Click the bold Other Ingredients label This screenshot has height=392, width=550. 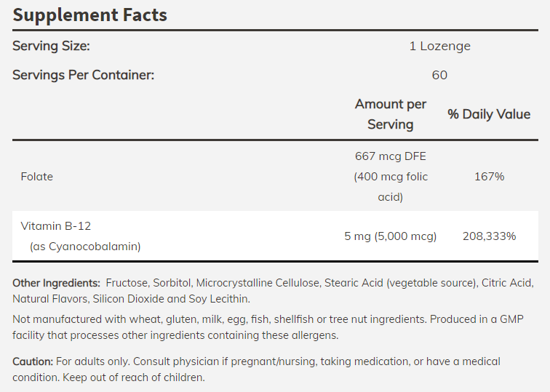56,282
